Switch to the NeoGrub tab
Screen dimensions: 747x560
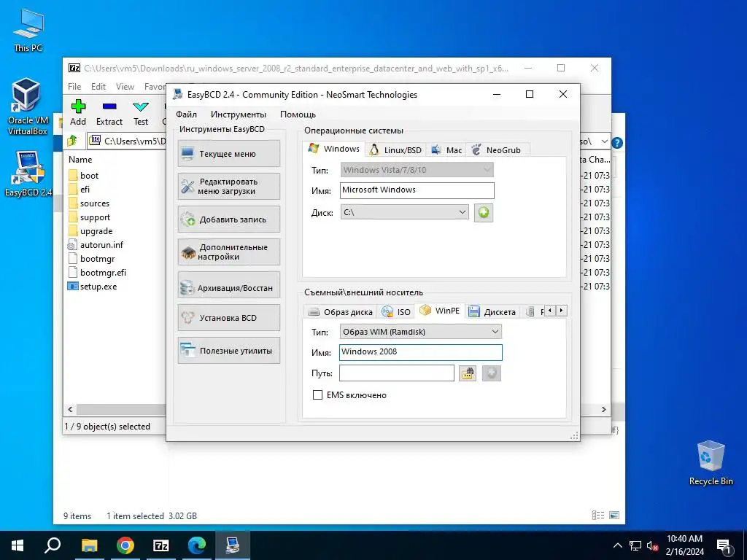click(x=497, y=150)
